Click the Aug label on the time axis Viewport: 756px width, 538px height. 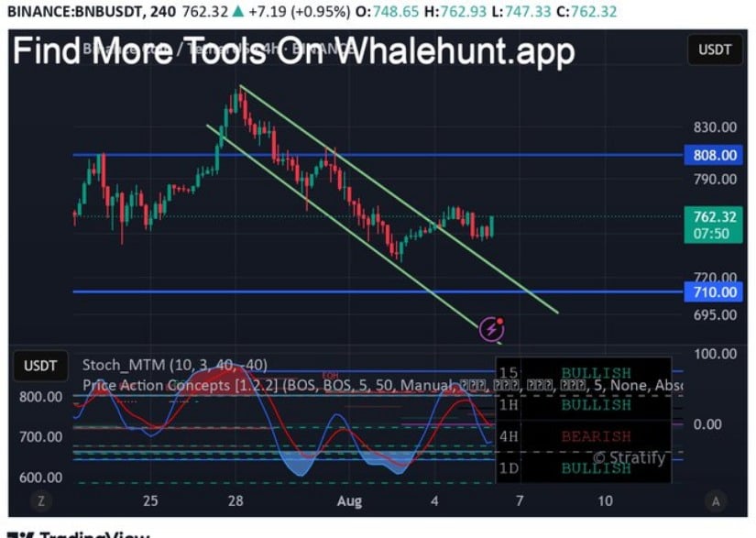tap(349, 501)
